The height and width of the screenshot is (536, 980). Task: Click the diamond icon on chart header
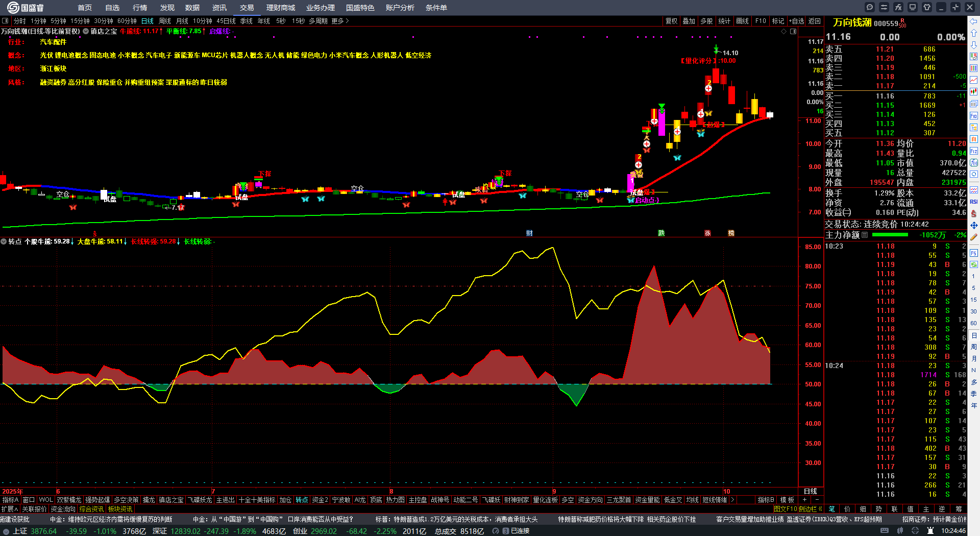tap(784, 32)
